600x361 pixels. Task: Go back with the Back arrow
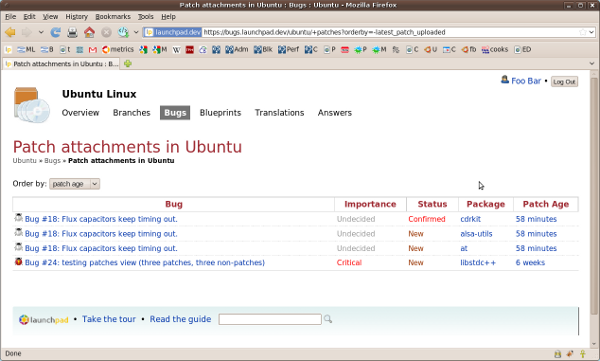click(10, 33)
